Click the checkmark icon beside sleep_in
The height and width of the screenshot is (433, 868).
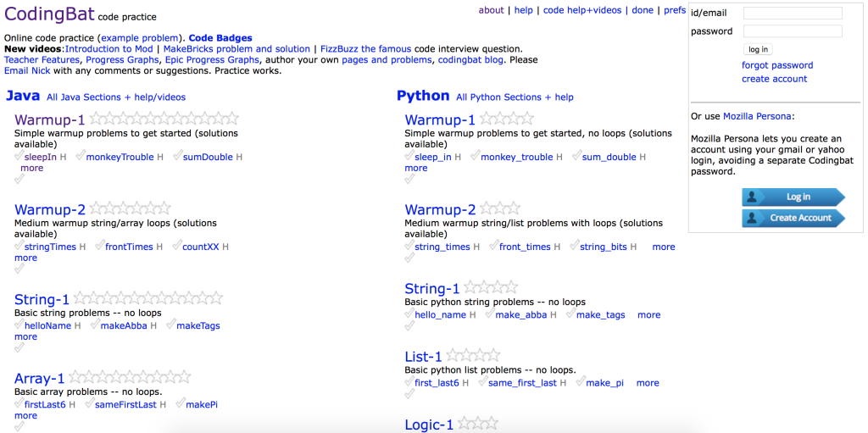pos(409,156)
